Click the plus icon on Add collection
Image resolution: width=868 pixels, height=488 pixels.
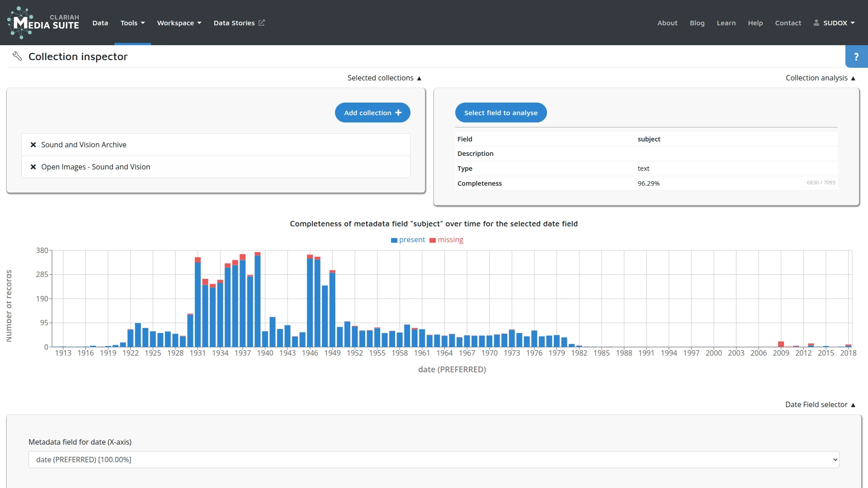point(398,113)
